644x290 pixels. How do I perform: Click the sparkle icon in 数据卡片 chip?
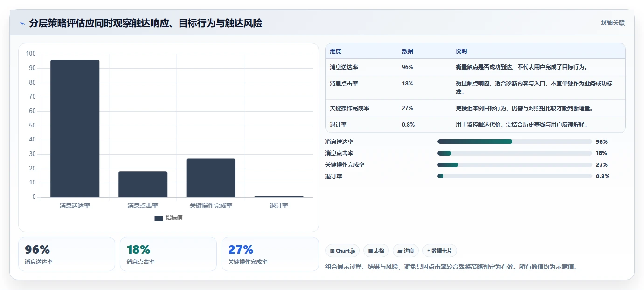[x=429, y=251]
